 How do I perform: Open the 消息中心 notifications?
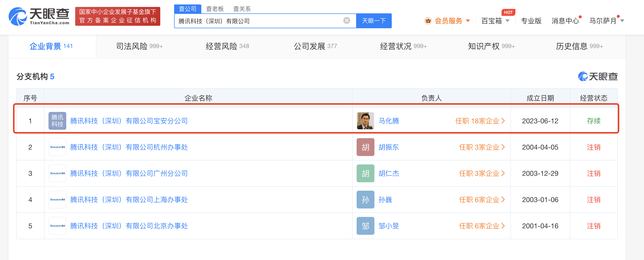(565, 21)
